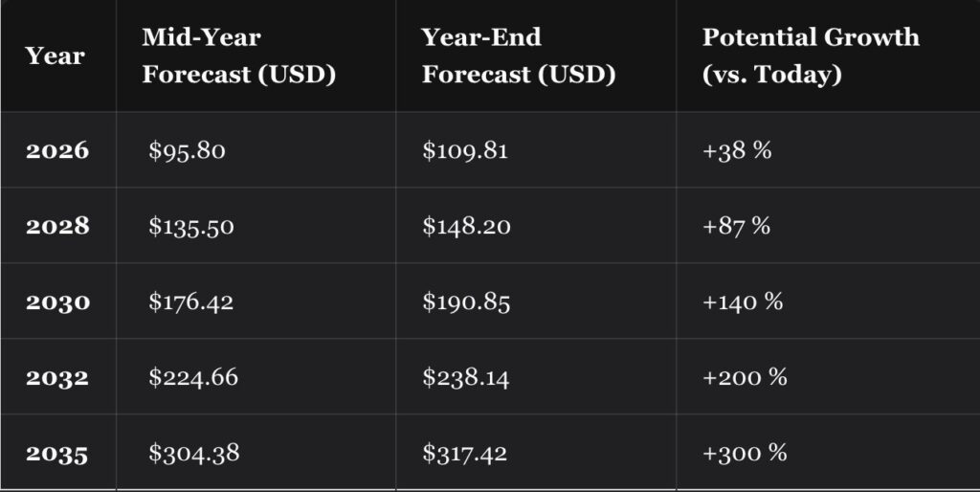This screenshot has height=492, width=980.
Task: Select the 2030 row label
Action: (57, 302)
